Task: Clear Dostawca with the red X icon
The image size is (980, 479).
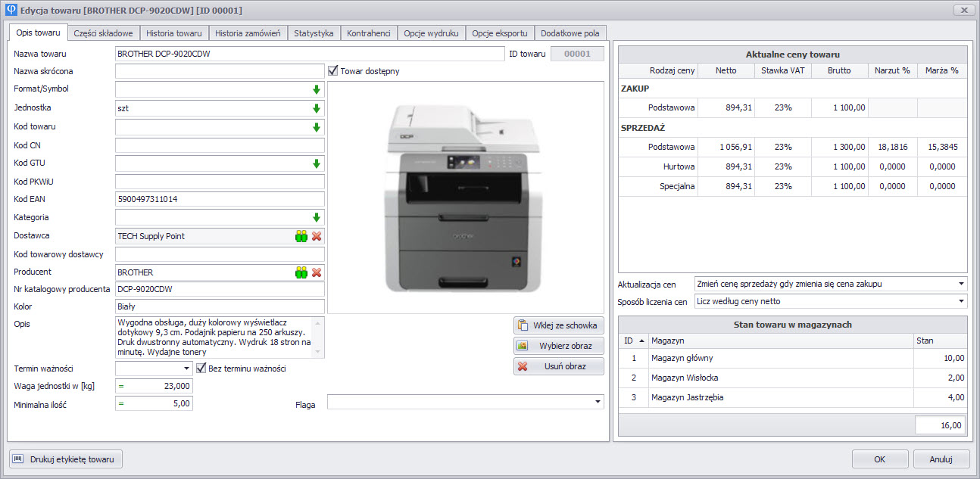Action: (317, 236)
